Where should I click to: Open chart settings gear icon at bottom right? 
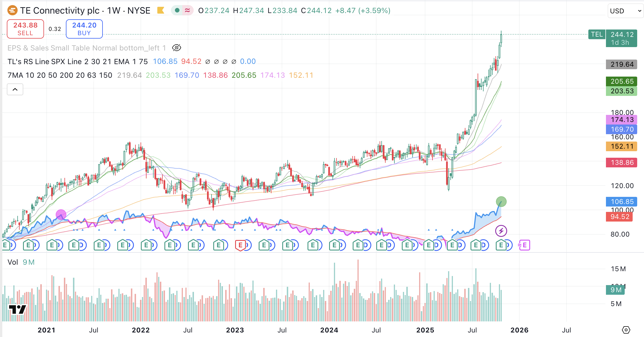tap(626, 330)
